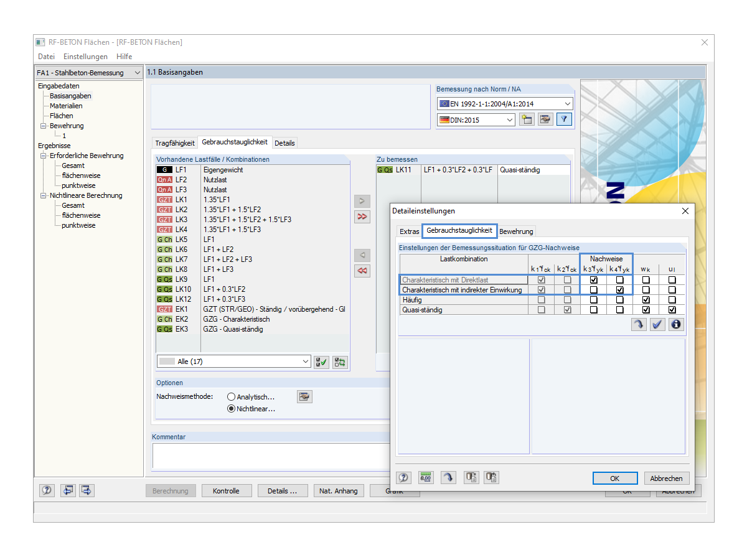The image size is (747, 560).
Task: Go to next table with right arrow icon
Action: click(87, 490)
